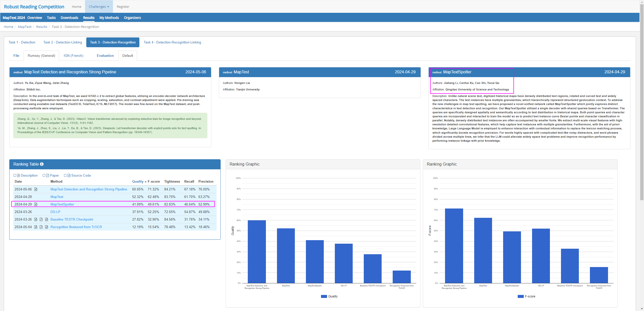Switch to Task 4 - Detection-Recognition-Linking tab
Screen dimensions: 644x311
pyautogui.click(x=172, y=42)
